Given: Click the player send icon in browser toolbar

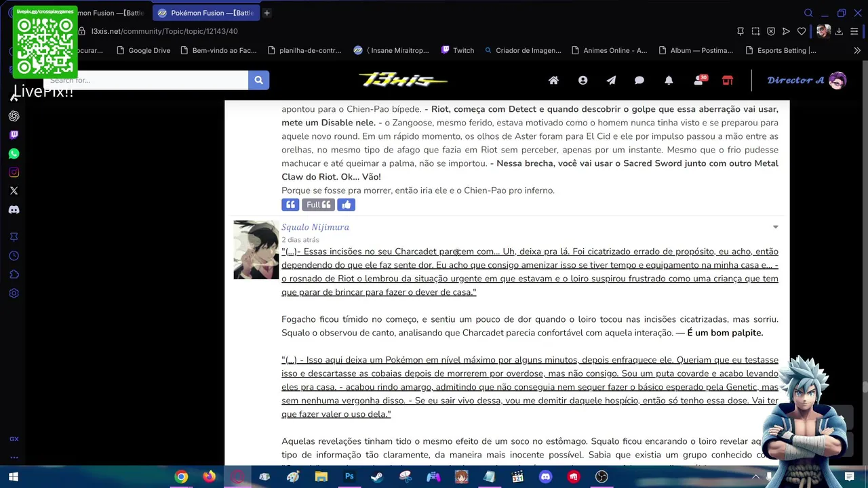Looking at the screenshot, I should [x=786, y=31].
